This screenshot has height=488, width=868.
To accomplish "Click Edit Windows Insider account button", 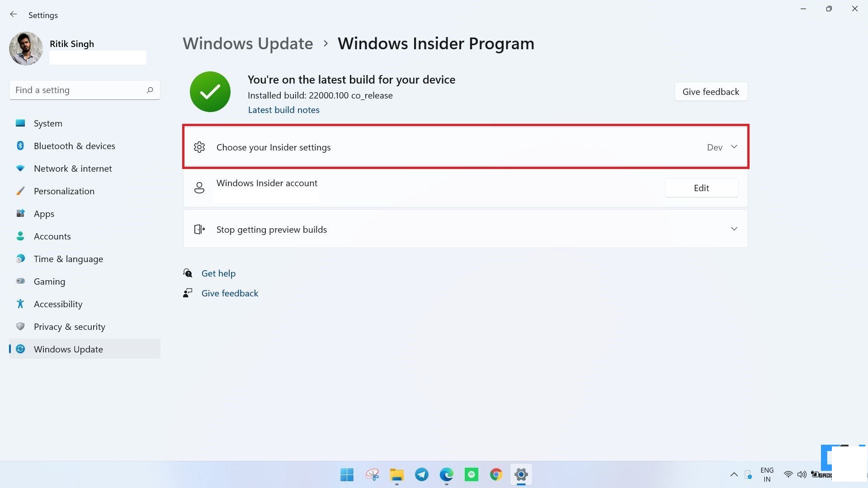I will coord(702,188).
